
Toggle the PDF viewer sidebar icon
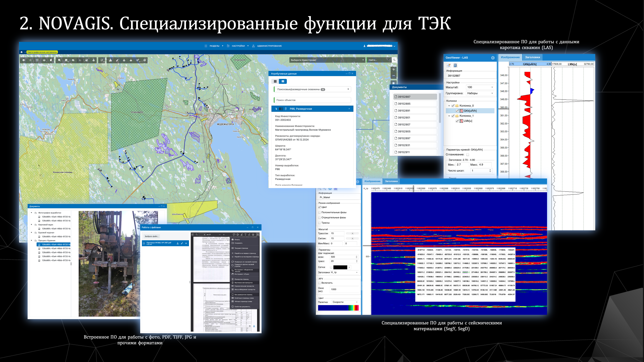pyautogui.click(x=193, y=235)
